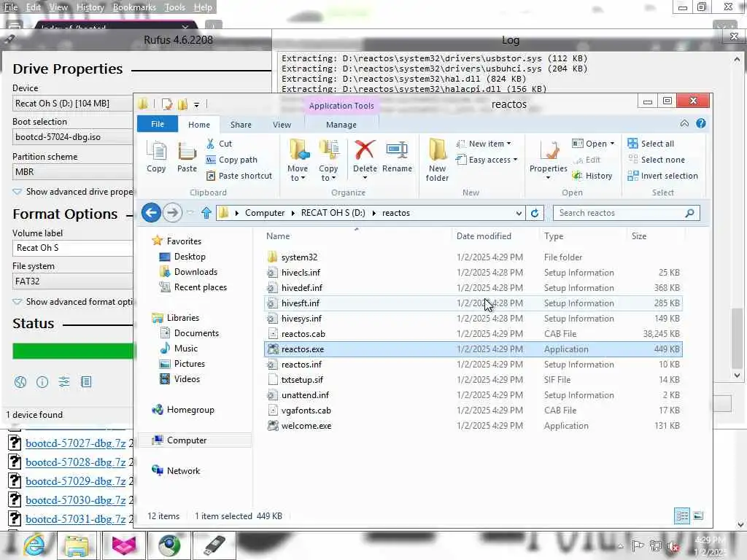Screen dimensions: 747x560
Task: Select Paste shortcut in the ribbon
Action: [x=239, y=176]
